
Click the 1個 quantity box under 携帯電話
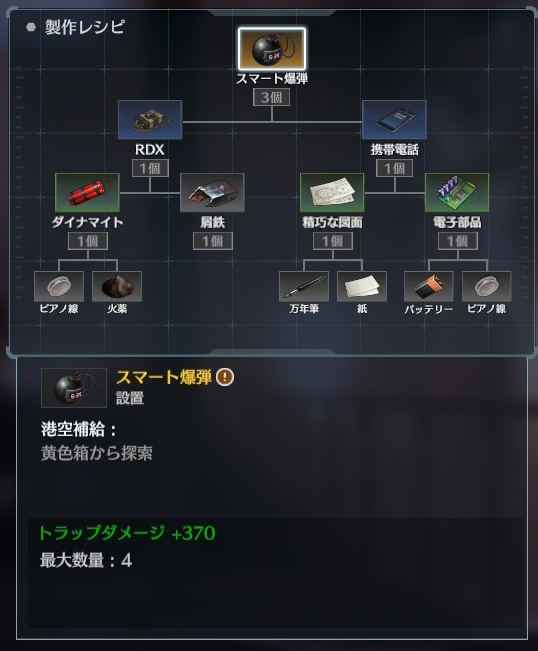pos(394,168)
